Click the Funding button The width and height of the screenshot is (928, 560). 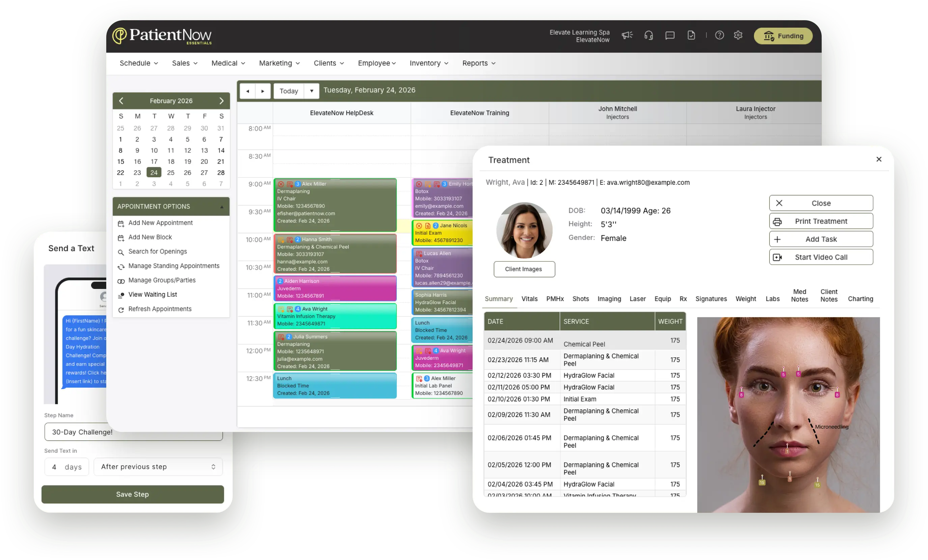click(783, 36)
